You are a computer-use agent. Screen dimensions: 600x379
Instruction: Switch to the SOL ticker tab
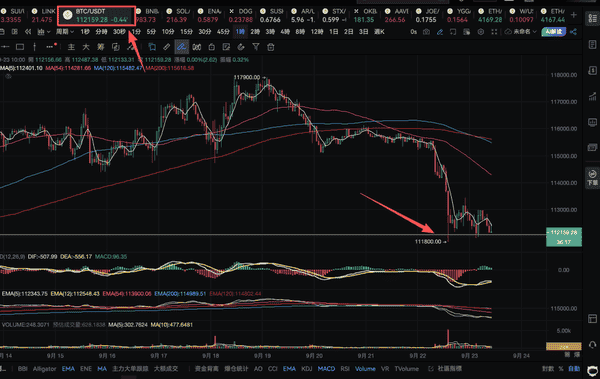[178, 16]
